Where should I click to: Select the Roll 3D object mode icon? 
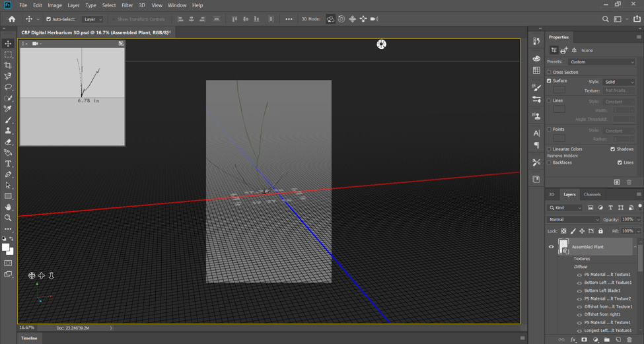coord(341,19)
